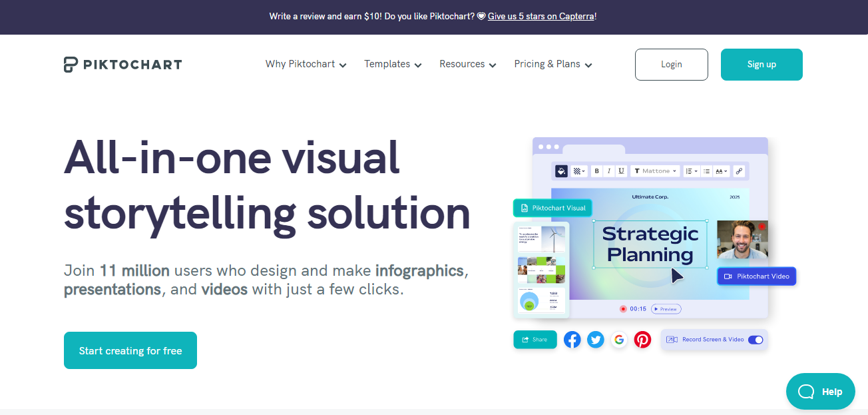The height and width of the screenshot is (415, 868).
Task: Click the Underline U formatting icon
Action: (x=622, y=171)
